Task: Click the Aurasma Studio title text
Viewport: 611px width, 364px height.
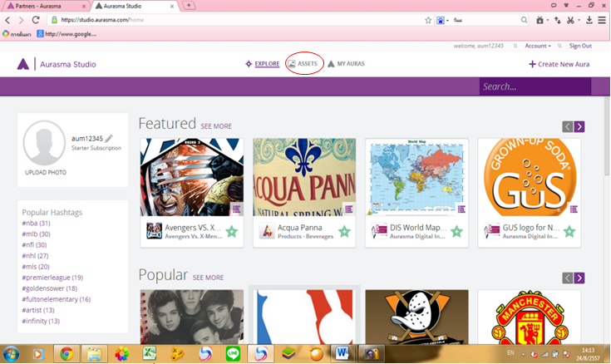Action: [68, 64]
